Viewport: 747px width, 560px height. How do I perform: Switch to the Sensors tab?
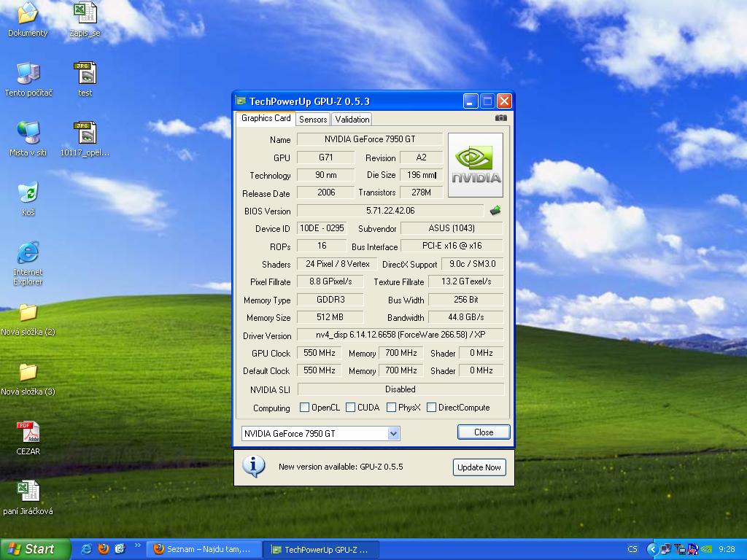click(313, 119)
